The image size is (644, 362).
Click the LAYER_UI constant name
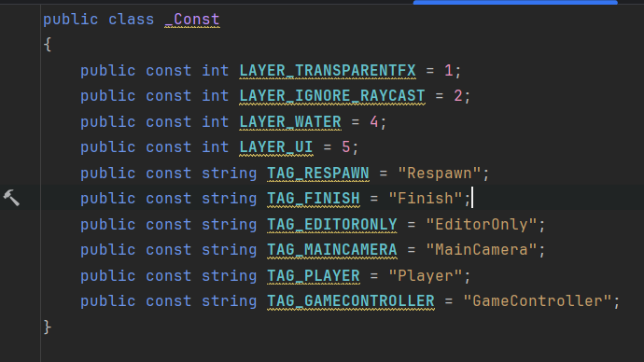[x=276, y=147]
